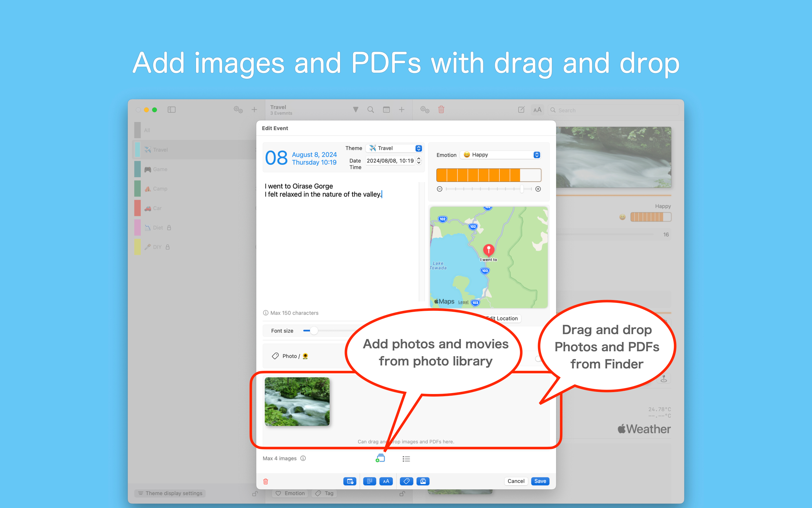This screenshot has height=508, width=812.
Task: Open the Theme dropdown showing Travel
Action: click(x=394, y=148)
